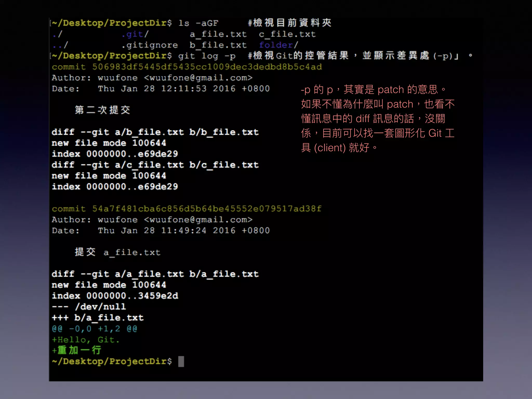532x399 pixels.
Task: Click the folder/ entry in the listing
Action: coord(278,45)
